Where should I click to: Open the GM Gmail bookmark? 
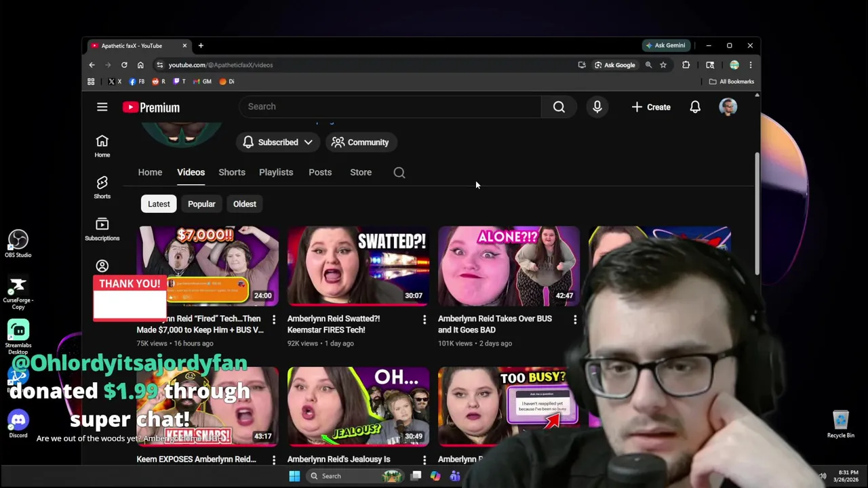tap(202, 81)
